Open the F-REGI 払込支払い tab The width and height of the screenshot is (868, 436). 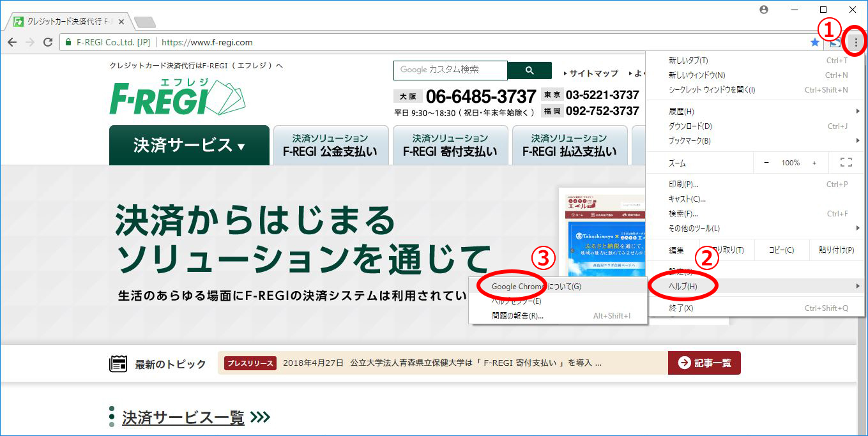pyautogui.click(x=570, y=146)
